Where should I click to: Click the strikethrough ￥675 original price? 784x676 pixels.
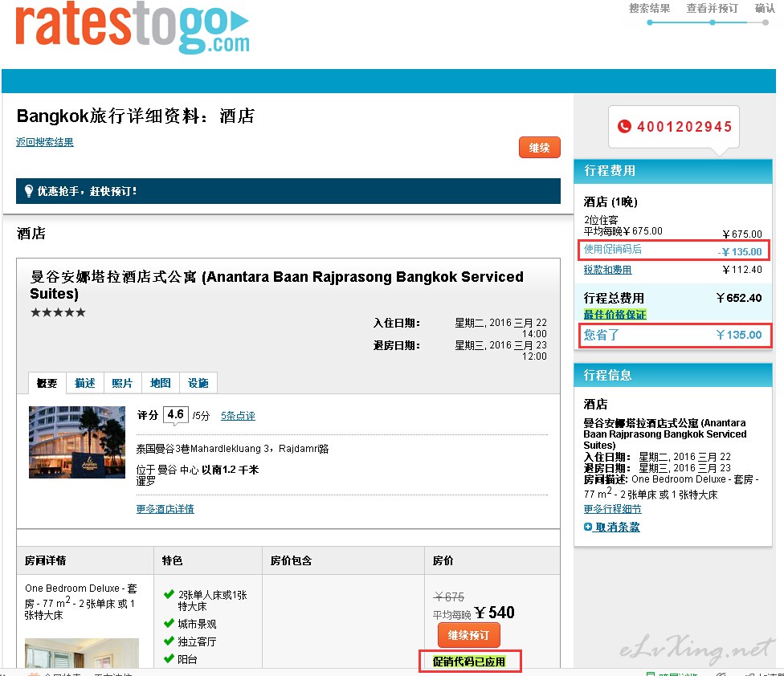click(x=448, y=597)
